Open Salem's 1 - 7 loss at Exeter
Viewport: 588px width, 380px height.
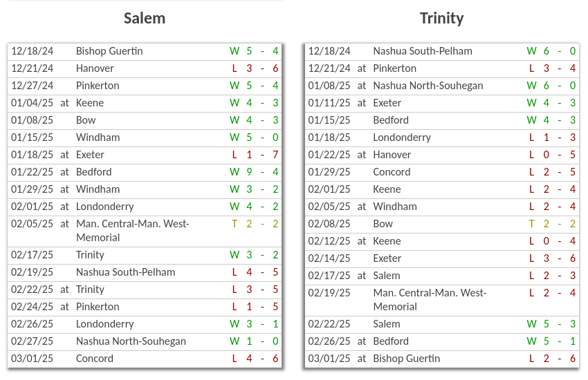255,155
